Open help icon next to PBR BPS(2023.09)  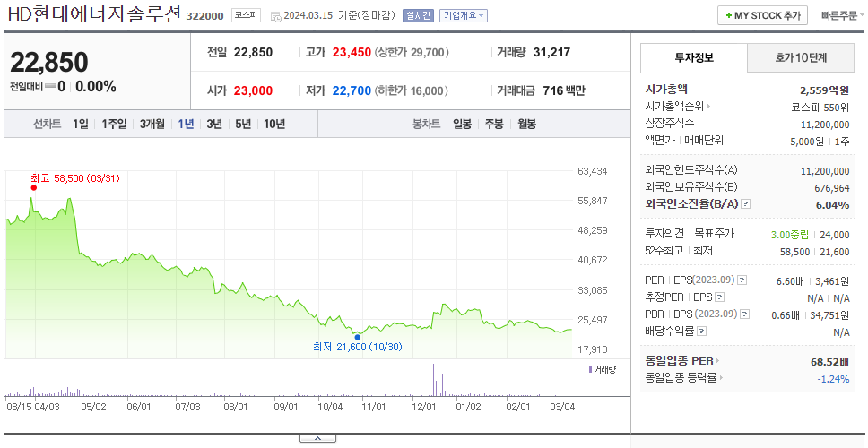[745, 314]
